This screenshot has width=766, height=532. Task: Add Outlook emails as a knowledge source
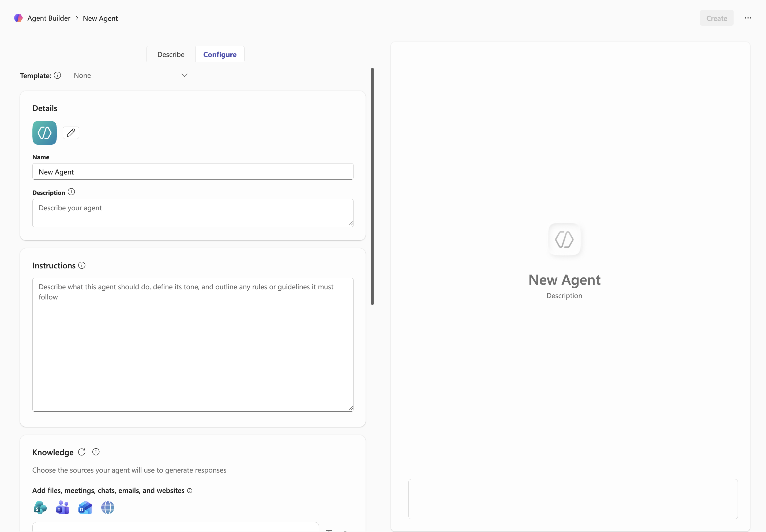(x=85, y=508)
